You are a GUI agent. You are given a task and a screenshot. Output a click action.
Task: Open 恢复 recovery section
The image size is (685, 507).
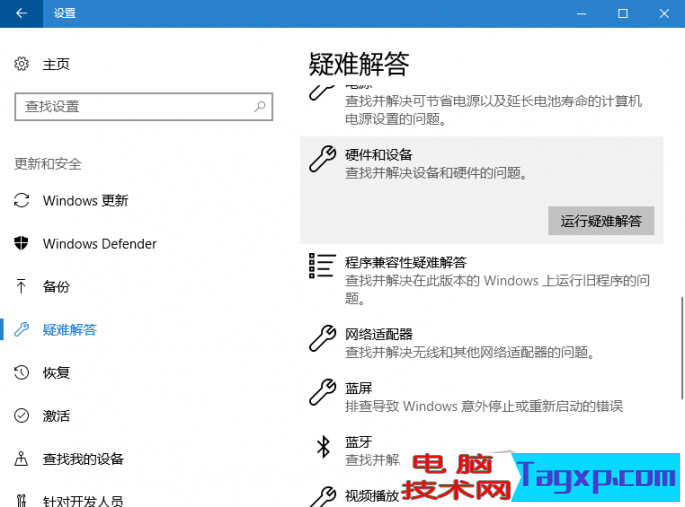(x=56, y=373)
